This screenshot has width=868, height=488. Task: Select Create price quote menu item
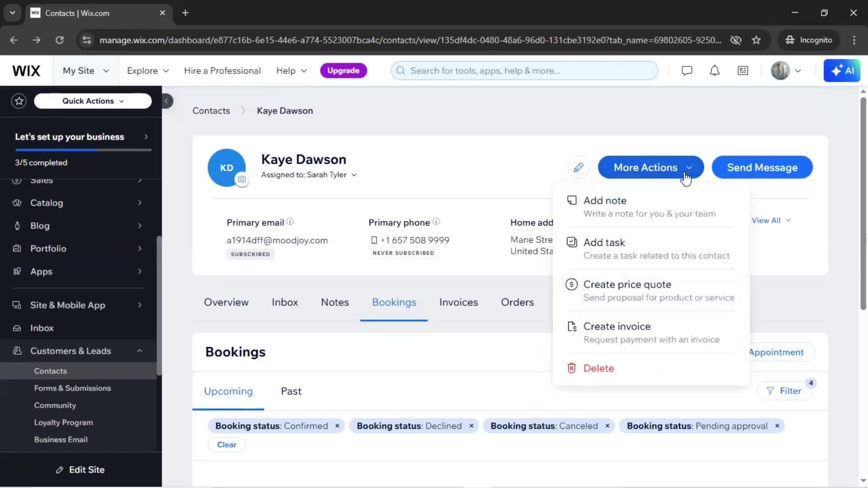coord(651,291)
